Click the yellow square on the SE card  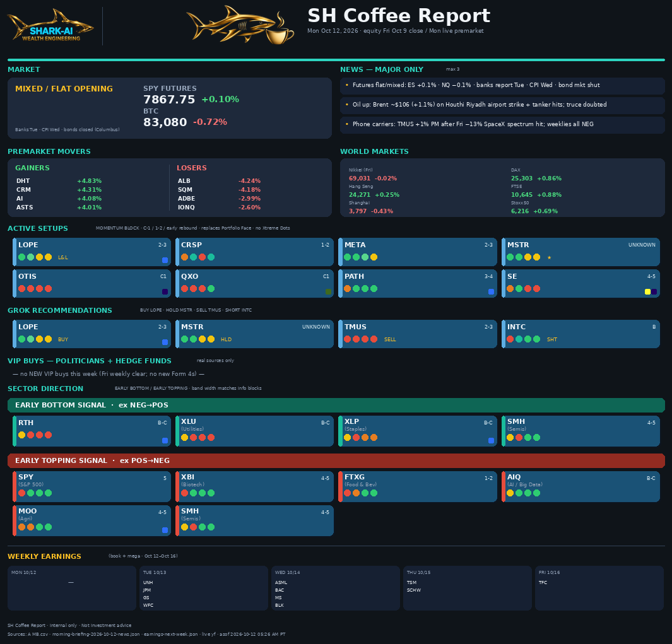click(647, 292)
